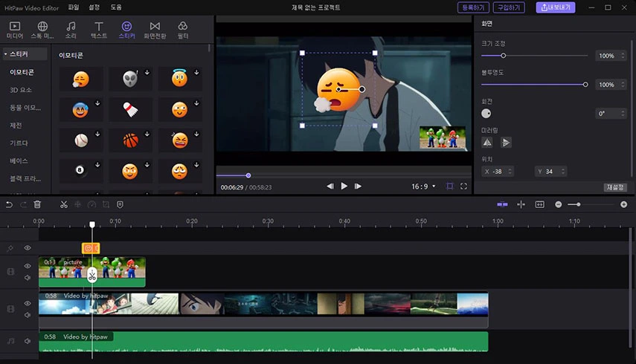Open the 화면전환 (Transition) tab
Viewport: 636px width, 364px height.
point(155,30)
